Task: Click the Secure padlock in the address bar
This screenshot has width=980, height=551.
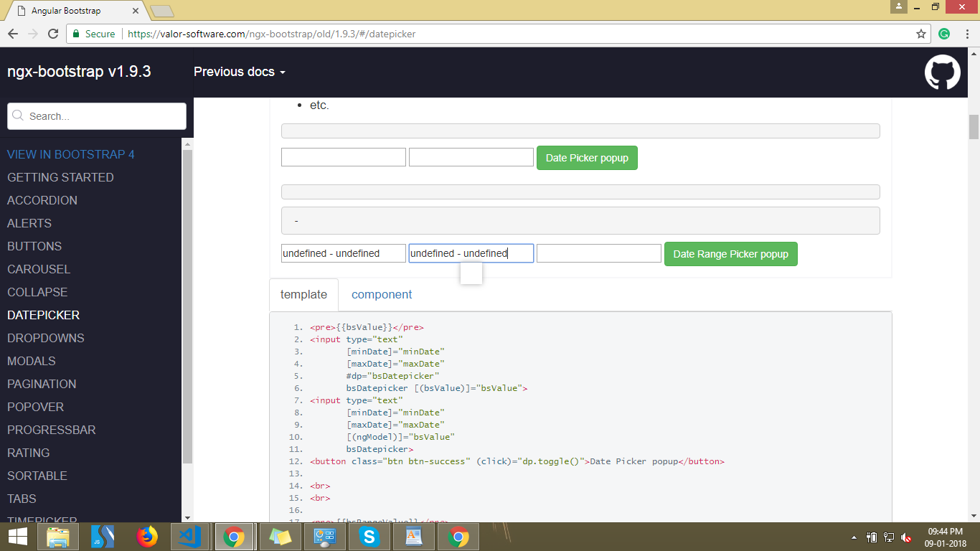Action: point(76,33)
